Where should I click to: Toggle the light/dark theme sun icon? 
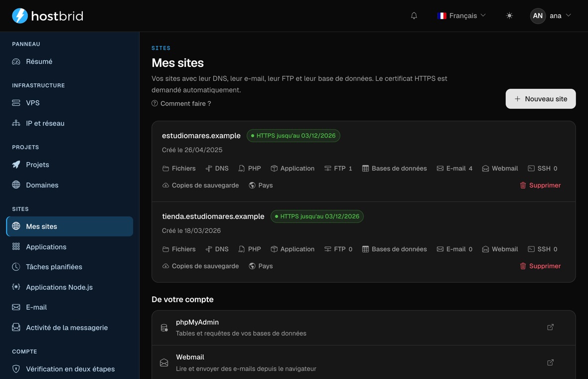coord(509,16)
